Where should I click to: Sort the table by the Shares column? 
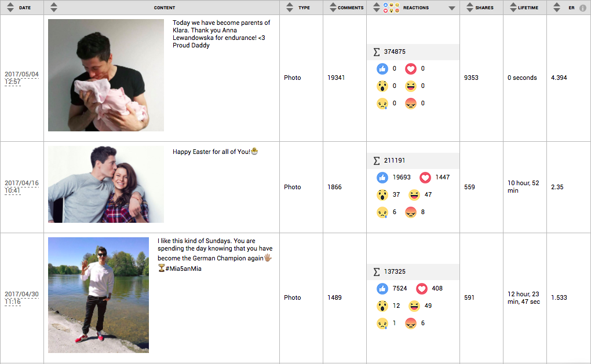coord(470,8)
